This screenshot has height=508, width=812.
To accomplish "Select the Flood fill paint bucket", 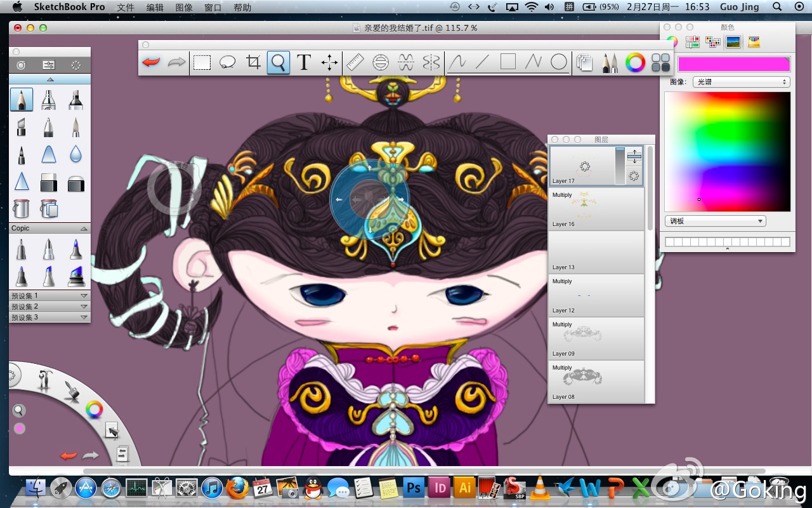I will 22,209.
